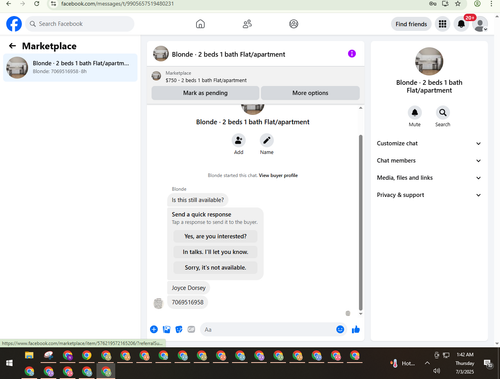500x379 pixels.
Task: Click in the Search Facebook field
Action: tap(80, 24)
